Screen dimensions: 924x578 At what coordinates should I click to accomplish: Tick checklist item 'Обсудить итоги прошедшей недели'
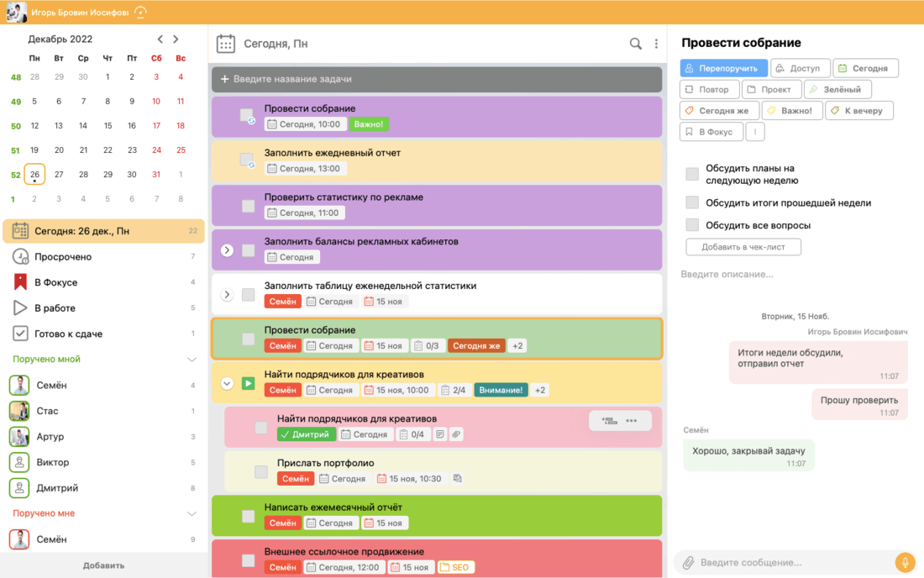pyautogui.click(x=692, y=202)
